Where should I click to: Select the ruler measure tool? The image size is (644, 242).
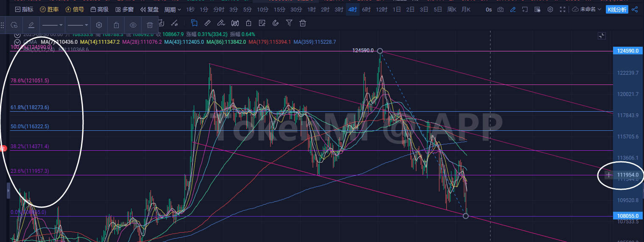coord(207,23)
